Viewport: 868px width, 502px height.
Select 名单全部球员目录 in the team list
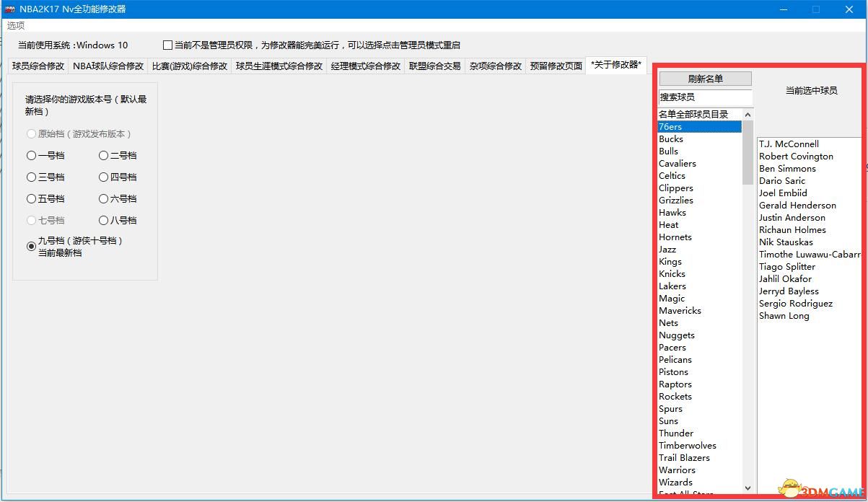(699, 115)
